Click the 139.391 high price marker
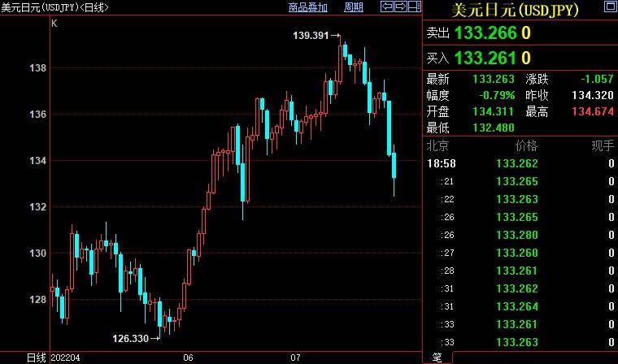The width and height of the screenshot is (618, 364). (312, 35)
